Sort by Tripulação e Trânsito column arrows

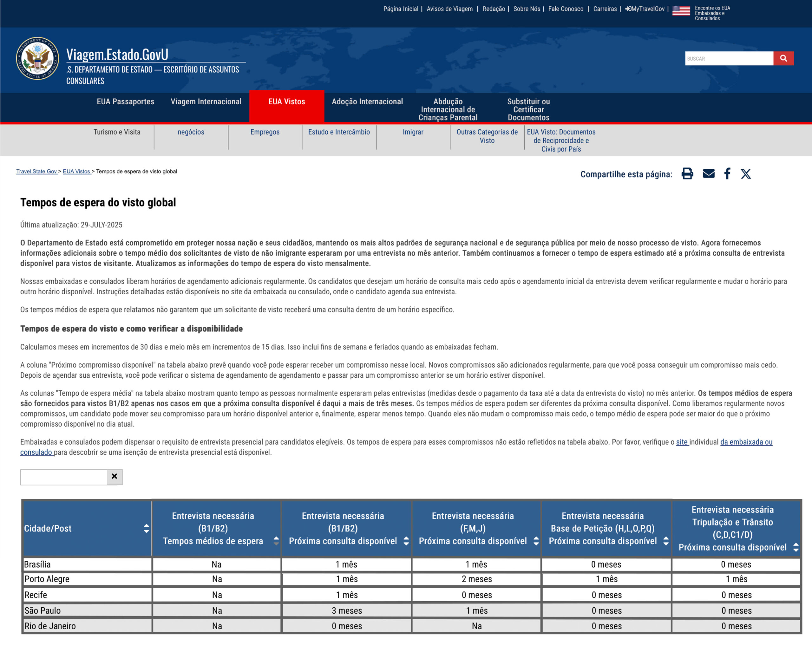796,547
